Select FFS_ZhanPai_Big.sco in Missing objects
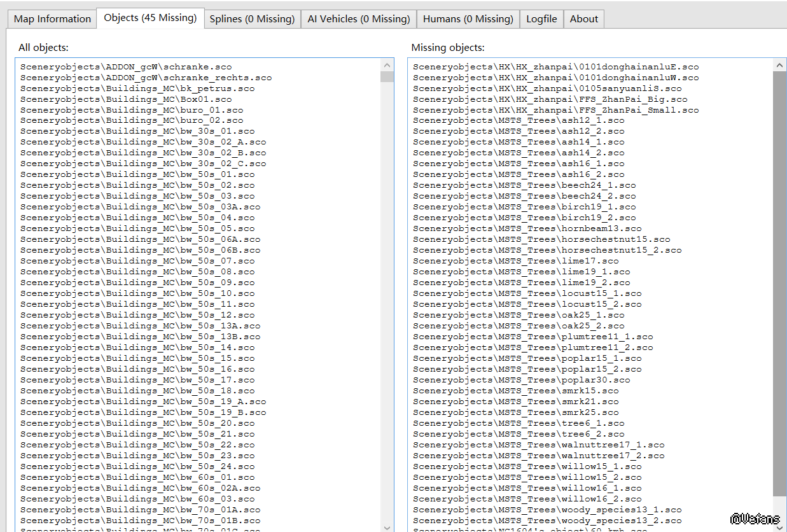The height and width of the screenshot is (532, 787). 550,99
